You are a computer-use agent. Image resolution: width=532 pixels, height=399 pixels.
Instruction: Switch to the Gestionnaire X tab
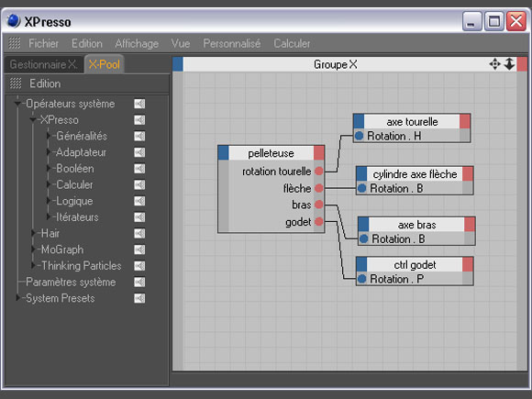point(43,64)
